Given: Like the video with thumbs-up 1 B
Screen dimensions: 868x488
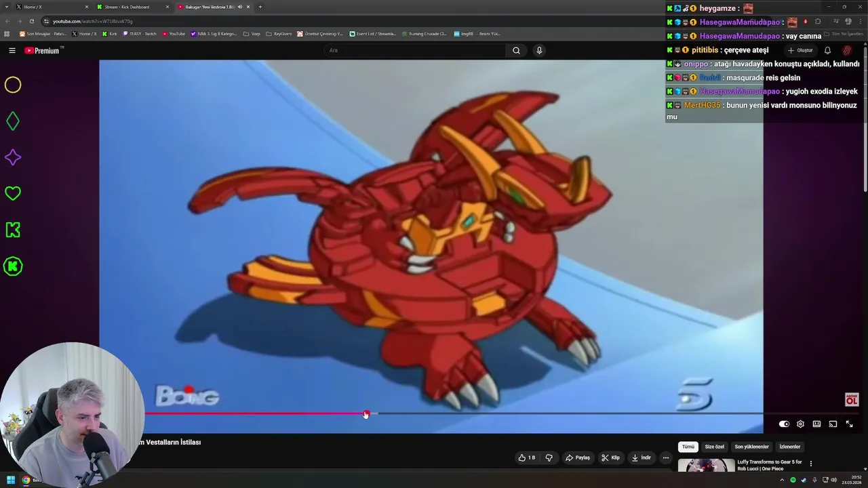Looking at the screenshot, I should point(527,457).
